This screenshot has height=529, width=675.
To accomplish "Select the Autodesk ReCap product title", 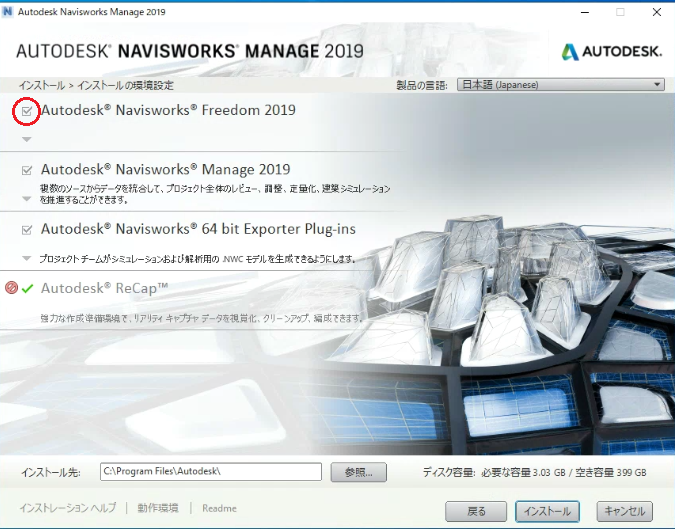I will (x=105, y=288).
